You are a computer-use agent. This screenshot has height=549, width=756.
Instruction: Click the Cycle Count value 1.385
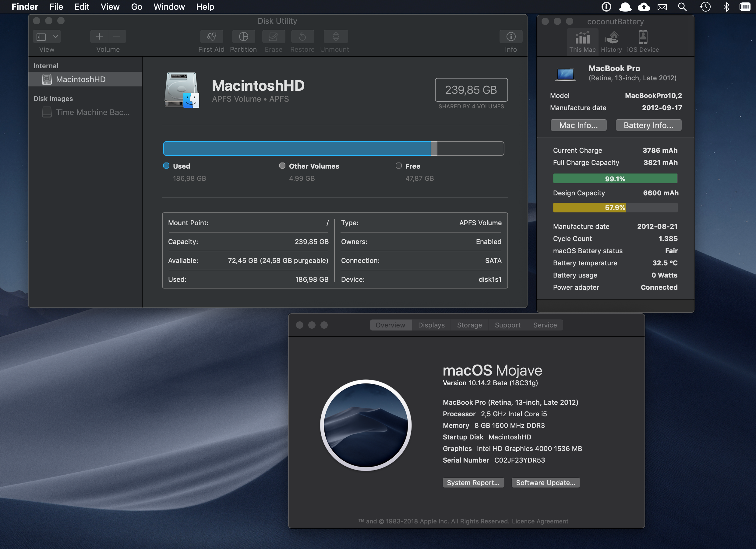click(668, 239)
